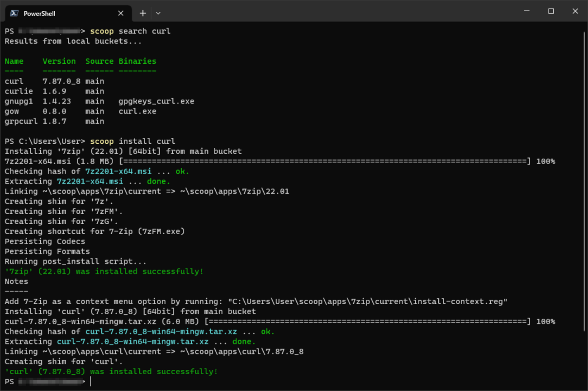The width and height of the screenshot is (588, 391).
Task: Click the 'scoop install curl' command text
Action: [x=133, y=141]
